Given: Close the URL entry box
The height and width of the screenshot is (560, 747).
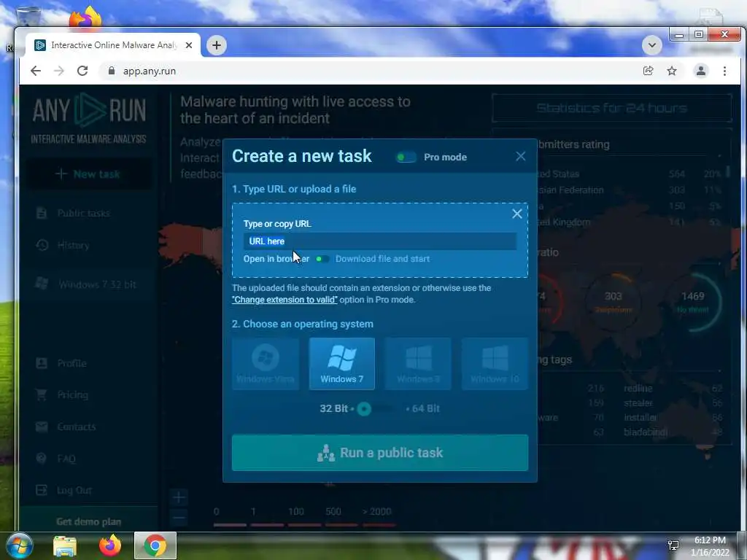Looking at the screenshot, I should [x=517, y=214].
